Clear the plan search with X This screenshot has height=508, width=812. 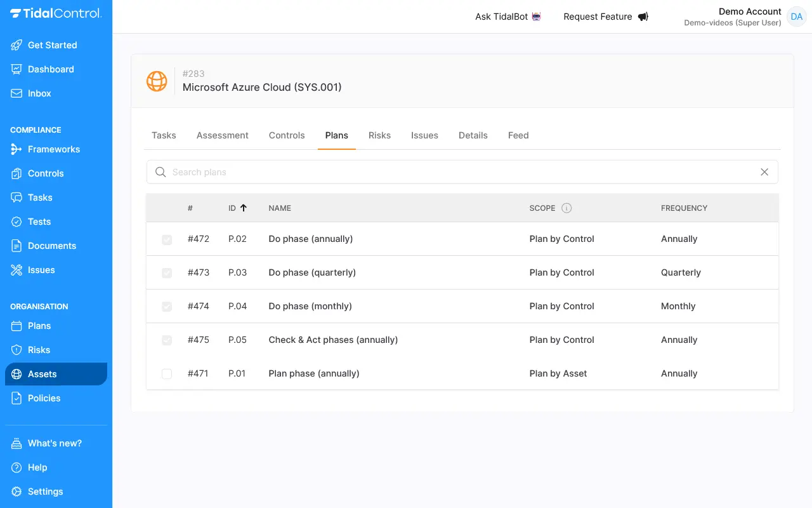pos(764,172)
